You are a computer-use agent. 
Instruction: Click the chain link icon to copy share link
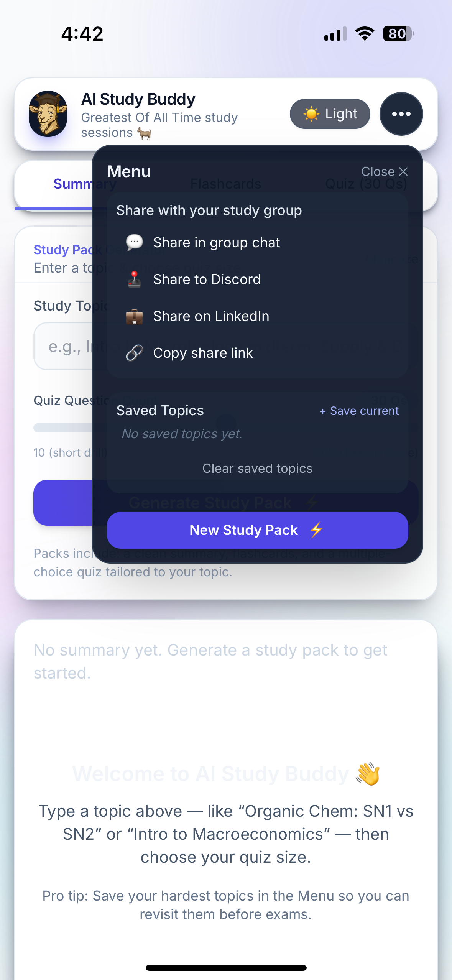coord(134,352)
